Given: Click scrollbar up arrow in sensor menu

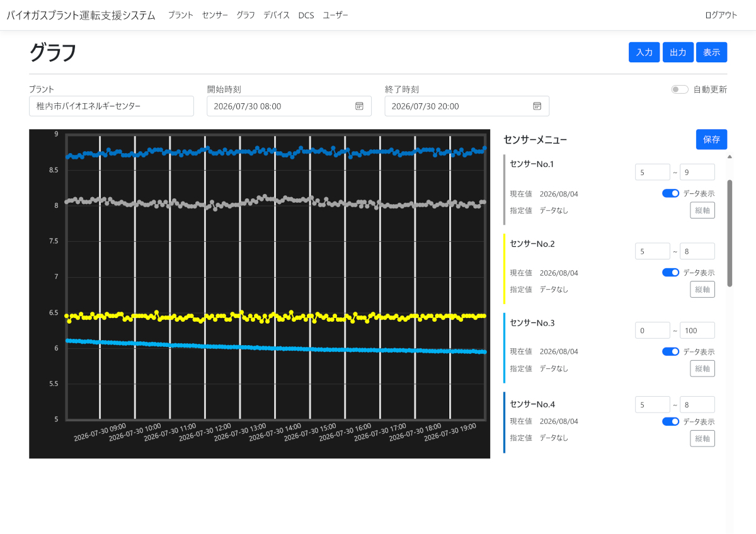Looking at the screenshot, I should 730,156.
